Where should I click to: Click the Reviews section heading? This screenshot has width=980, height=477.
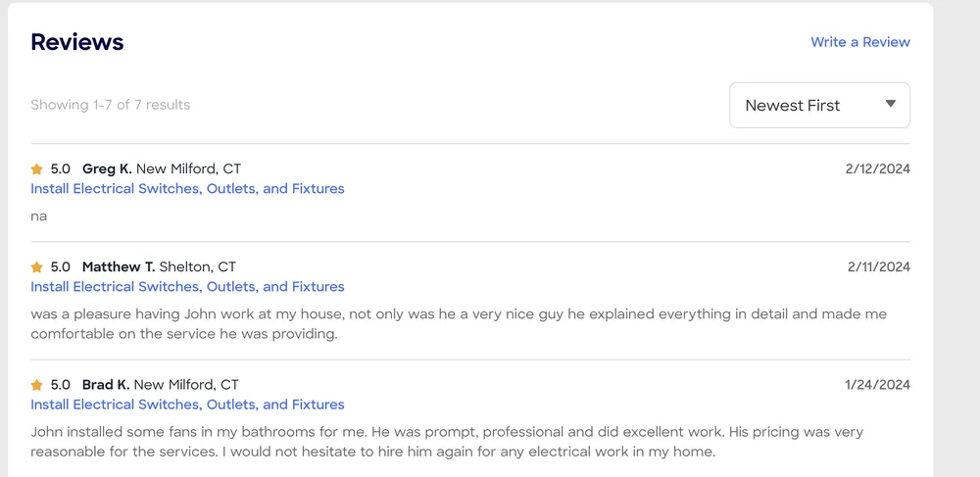click(x=77, y=42)
